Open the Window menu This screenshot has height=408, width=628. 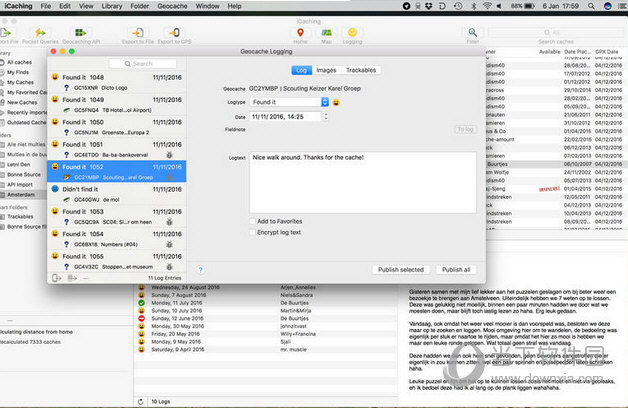(207, 6)
